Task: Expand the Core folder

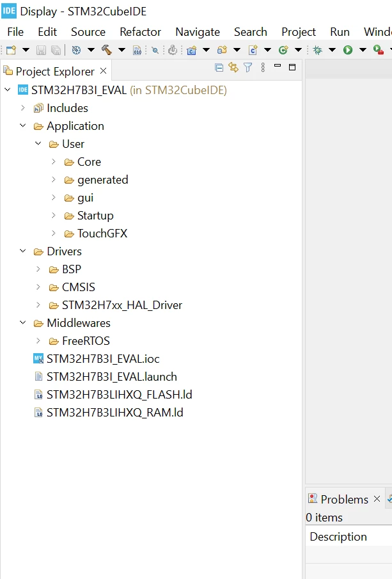Action: point(54,162)
